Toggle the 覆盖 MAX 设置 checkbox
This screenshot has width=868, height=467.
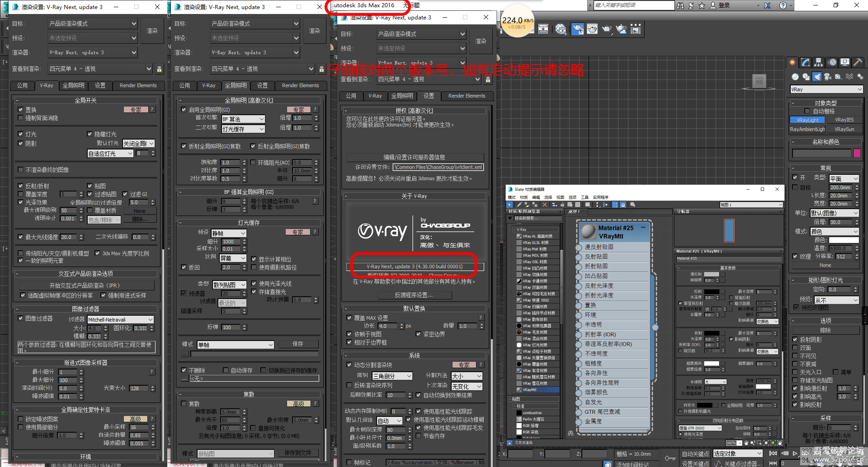[349, 318]
